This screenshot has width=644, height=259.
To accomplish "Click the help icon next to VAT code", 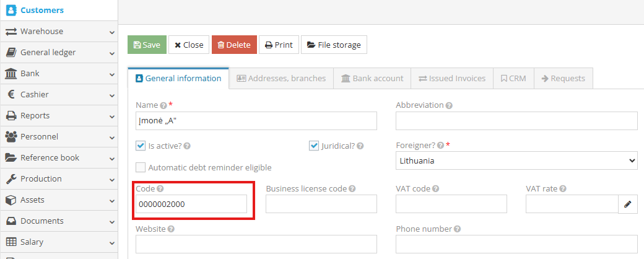I will pyautogui.click(x=435, y=189).
